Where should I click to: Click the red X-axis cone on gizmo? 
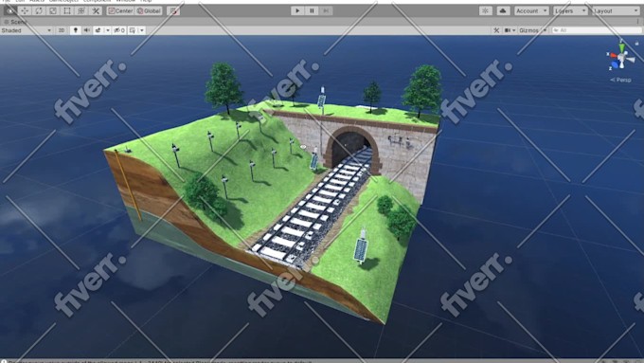click(613, 55)
